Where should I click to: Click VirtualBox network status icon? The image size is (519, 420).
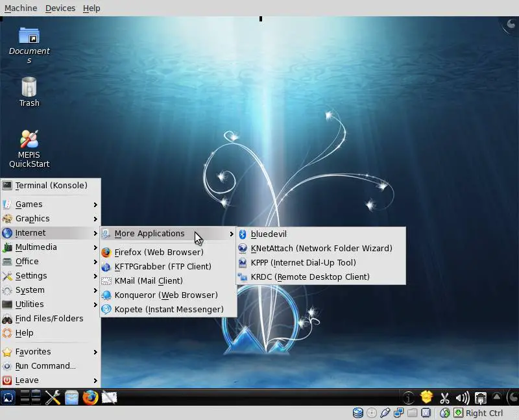point(398,413)
